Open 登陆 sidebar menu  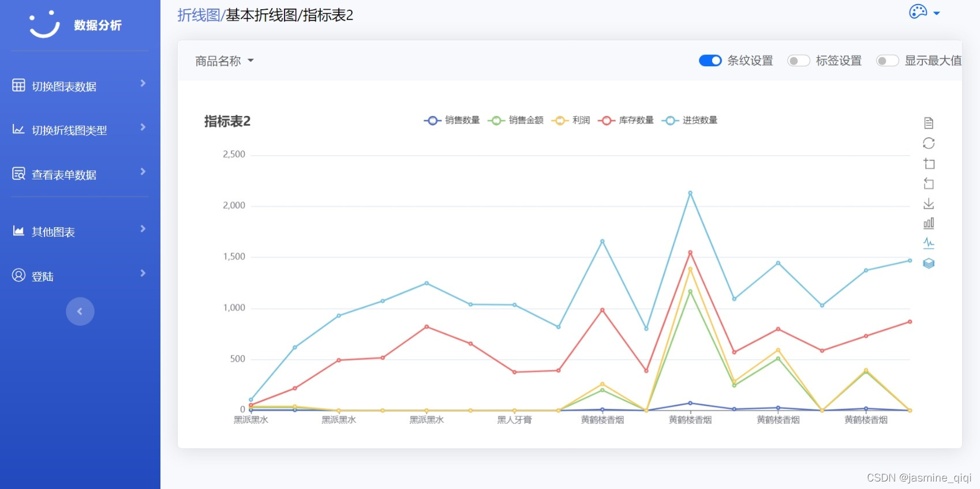80,276
